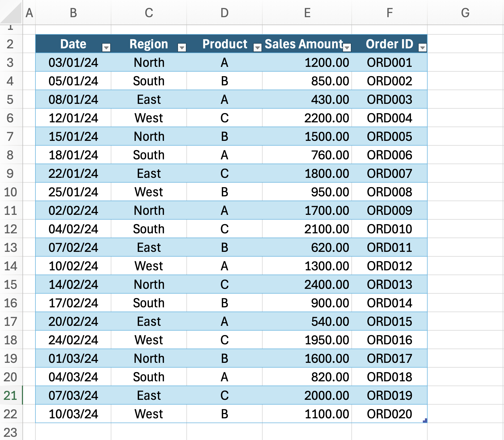Image resolution: width=504 pixels, height=440 pixels.
Task: Select column E header
Action: pyautogui.click(x=307, y=13)
